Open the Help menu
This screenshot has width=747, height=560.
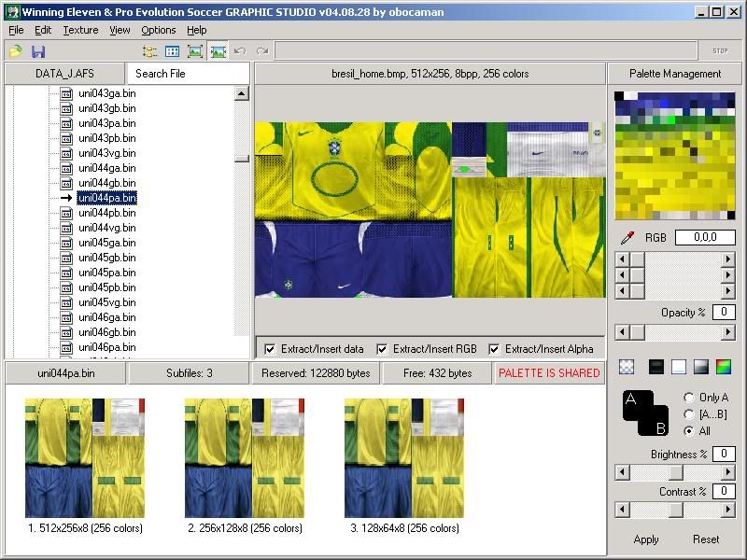pos(197,30)
